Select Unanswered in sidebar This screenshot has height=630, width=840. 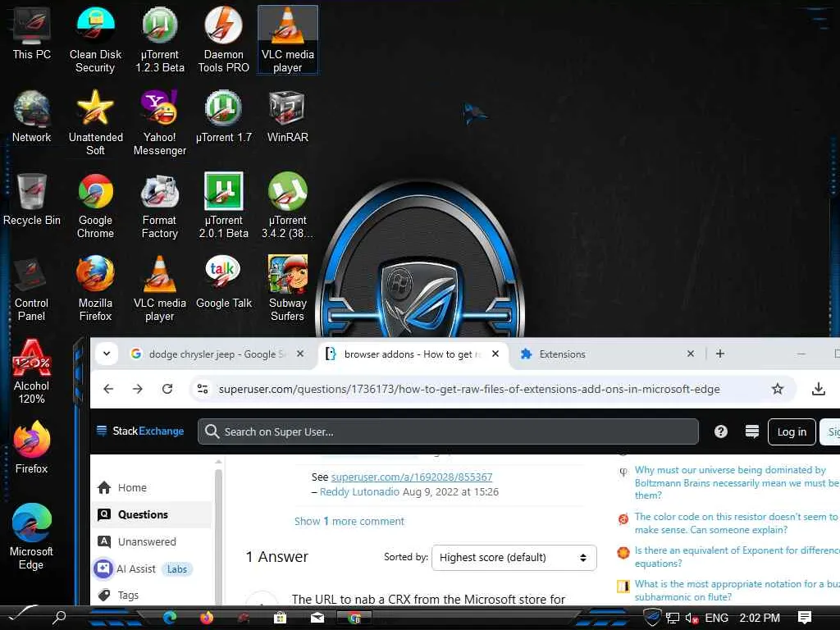click(152, 541)
